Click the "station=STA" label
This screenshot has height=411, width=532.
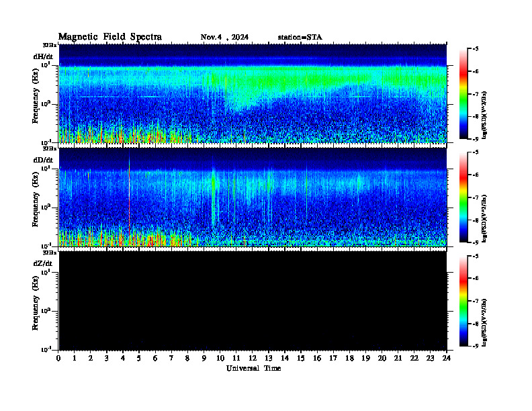pyautogui.click(x=300, y=38)
